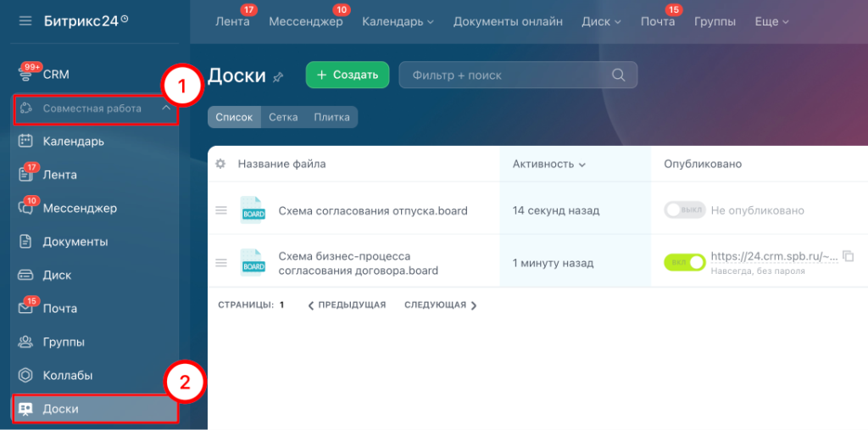Screen dimensions: 868x430
Task: Collapse the Совместная работа section chevron
Action: (166, 108)
